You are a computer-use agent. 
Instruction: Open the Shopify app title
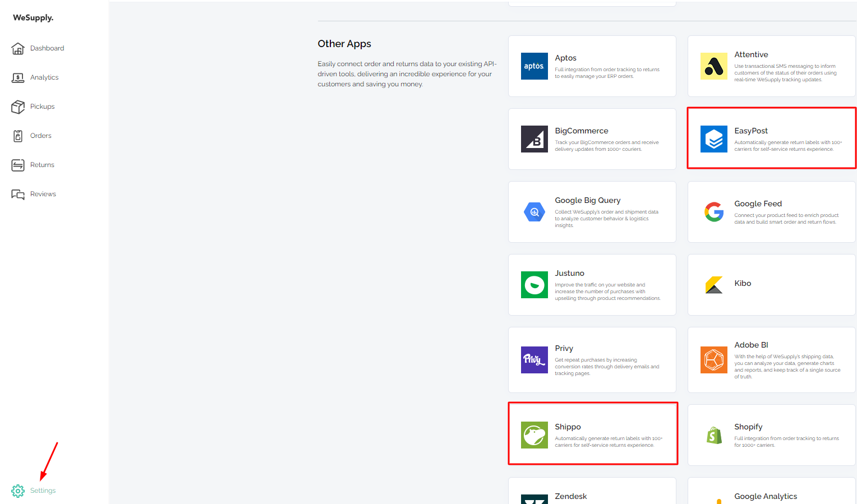[749, 427]
